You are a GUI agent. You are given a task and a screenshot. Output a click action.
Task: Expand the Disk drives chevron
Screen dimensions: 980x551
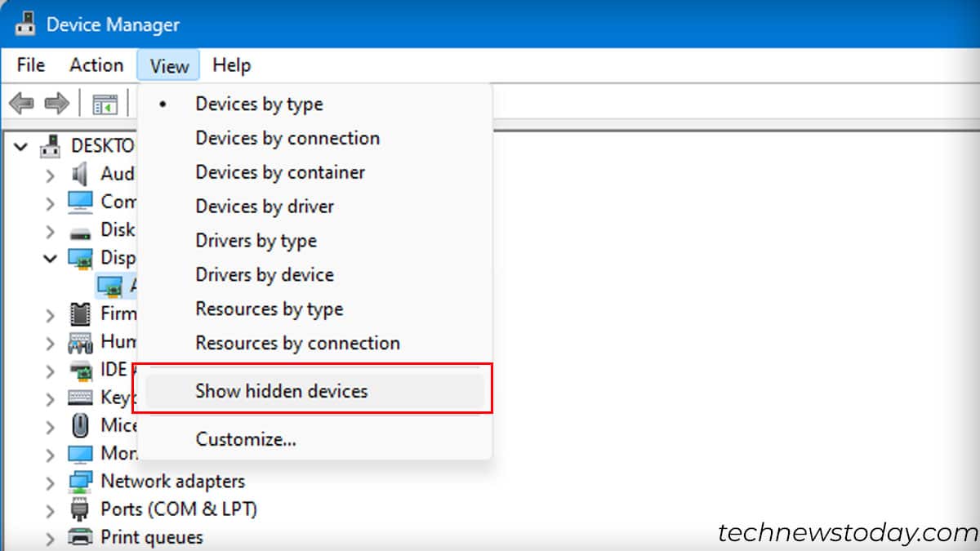tap(51, 231)
